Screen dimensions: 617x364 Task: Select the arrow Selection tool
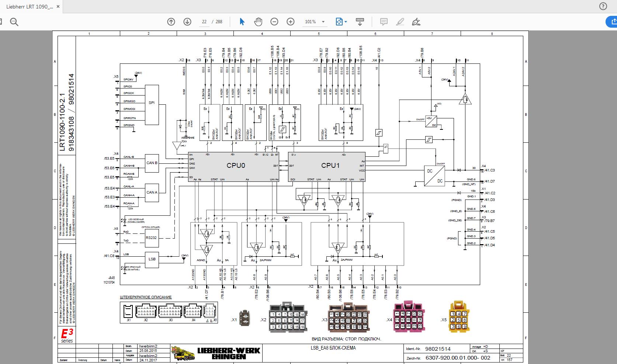pos(242,22)
